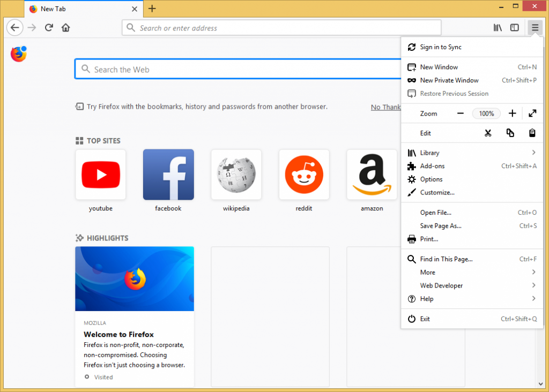Click the printer icon

(412, 239)
